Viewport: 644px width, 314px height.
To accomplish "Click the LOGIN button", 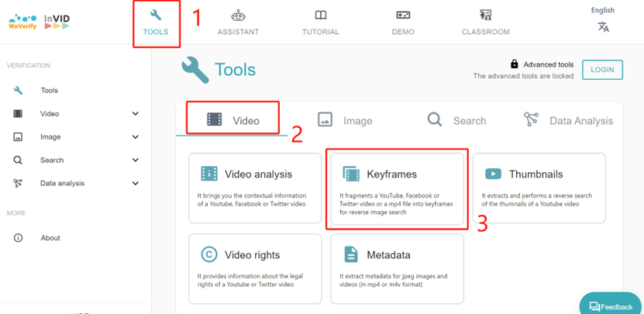I will pyautogui.click(x=602, y=70).
